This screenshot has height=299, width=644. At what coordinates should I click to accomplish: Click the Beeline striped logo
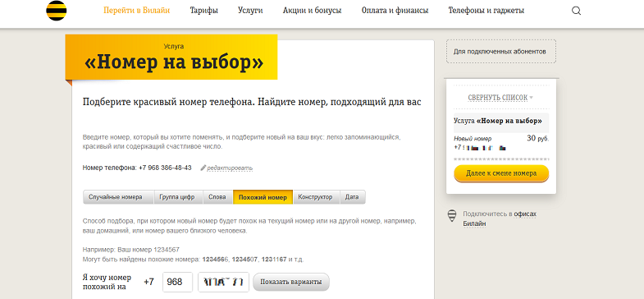[x=57, y=11]
